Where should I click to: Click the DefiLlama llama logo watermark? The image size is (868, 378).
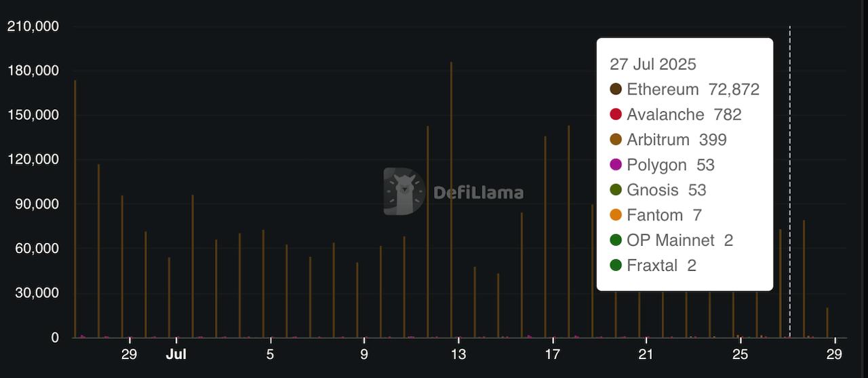(403, 191)
